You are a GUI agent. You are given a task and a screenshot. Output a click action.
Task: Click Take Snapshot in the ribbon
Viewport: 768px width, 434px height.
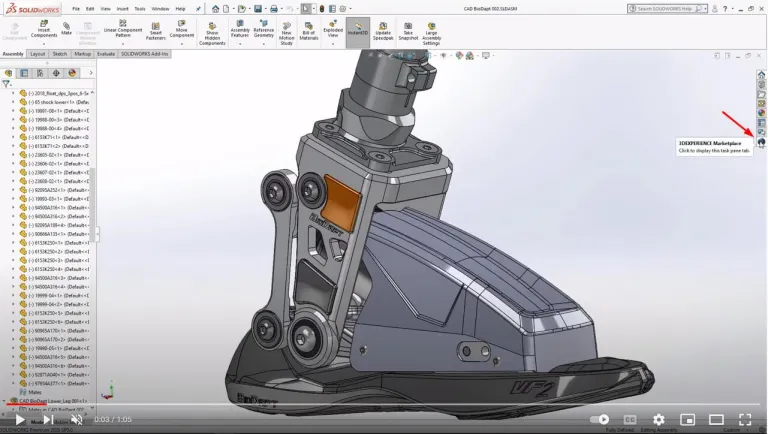click(408, 28)
